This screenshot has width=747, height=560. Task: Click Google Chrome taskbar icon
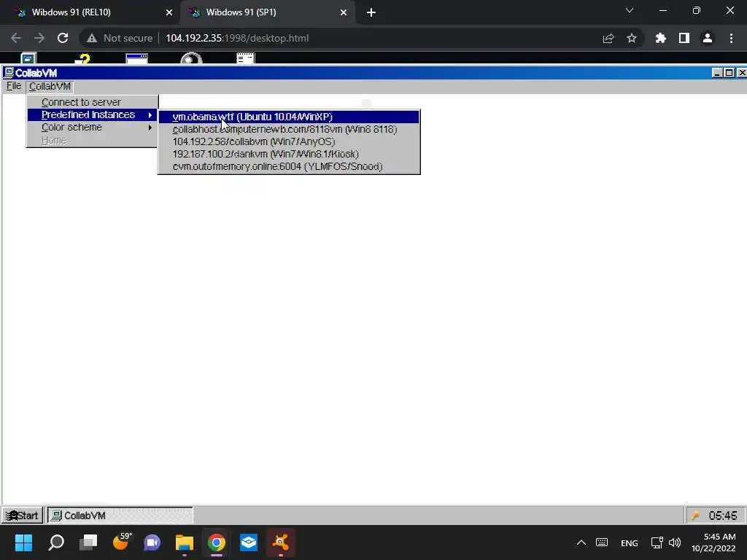(216, 542)
